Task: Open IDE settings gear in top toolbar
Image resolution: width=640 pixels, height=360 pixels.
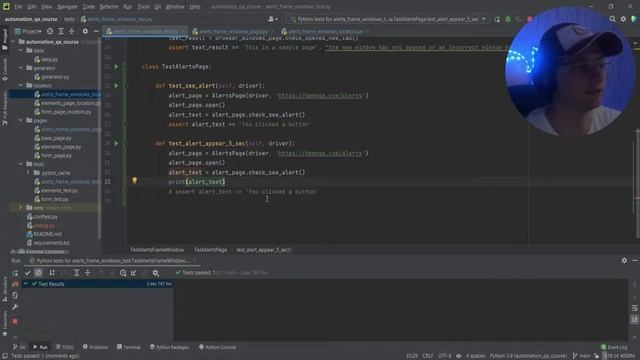Action: tap(623, 19)
